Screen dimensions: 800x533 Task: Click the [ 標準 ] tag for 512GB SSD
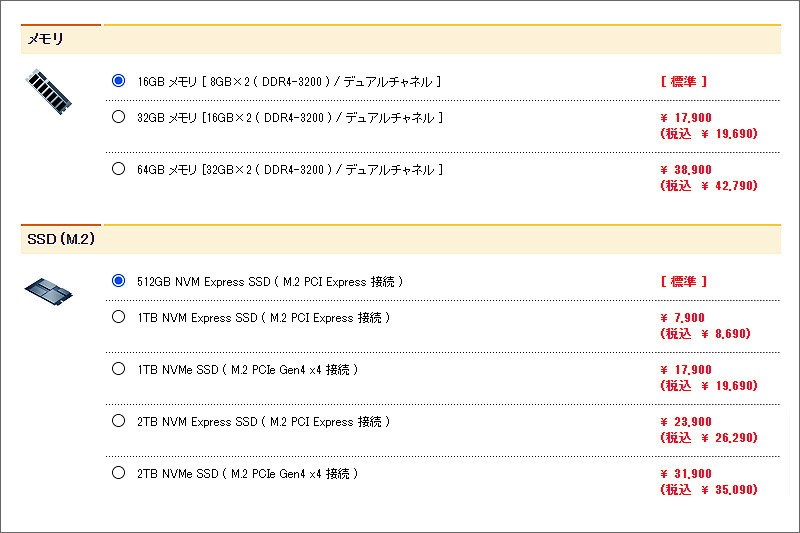(x=684, y=282)
